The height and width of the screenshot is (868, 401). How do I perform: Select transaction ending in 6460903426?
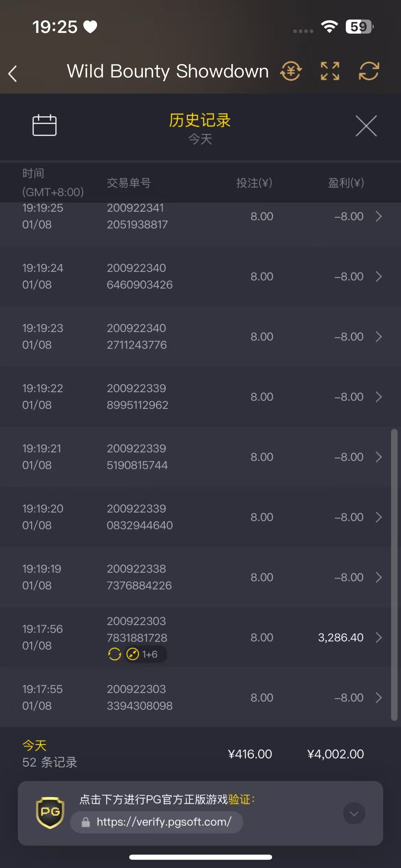139,276
